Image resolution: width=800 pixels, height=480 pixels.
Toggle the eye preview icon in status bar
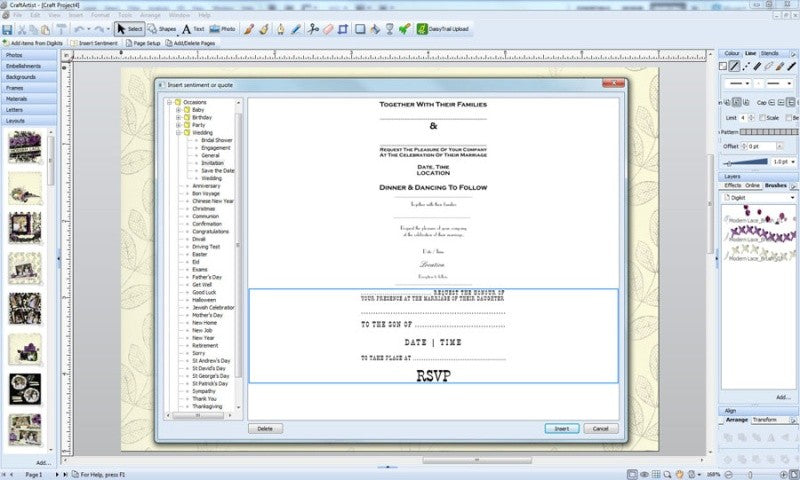tap(644, 474)
